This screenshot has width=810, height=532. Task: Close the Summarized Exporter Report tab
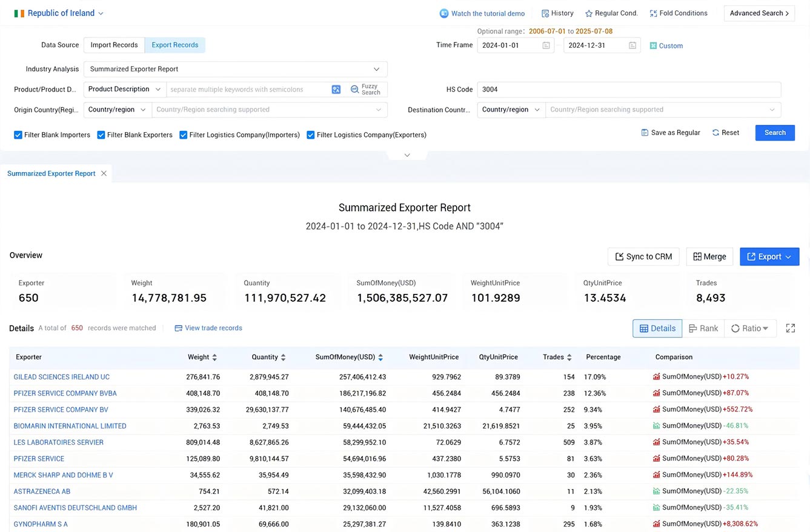[104, 173]
